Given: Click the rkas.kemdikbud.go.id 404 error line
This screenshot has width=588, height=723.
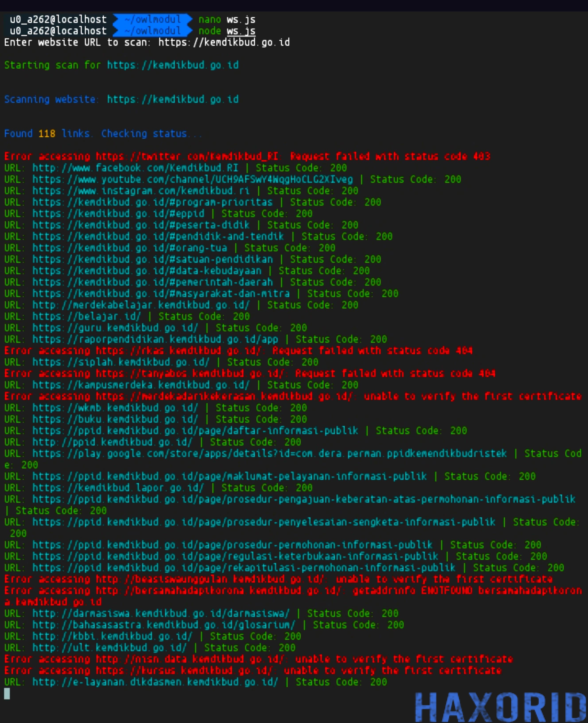Looking at the screenshot, I should 239,351.
